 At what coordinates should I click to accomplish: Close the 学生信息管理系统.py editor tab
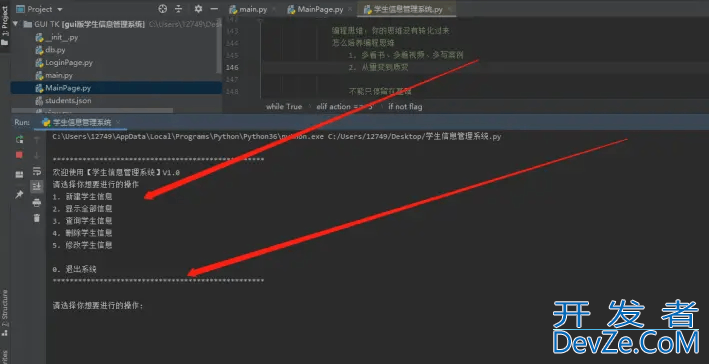[x=449, y=9]
